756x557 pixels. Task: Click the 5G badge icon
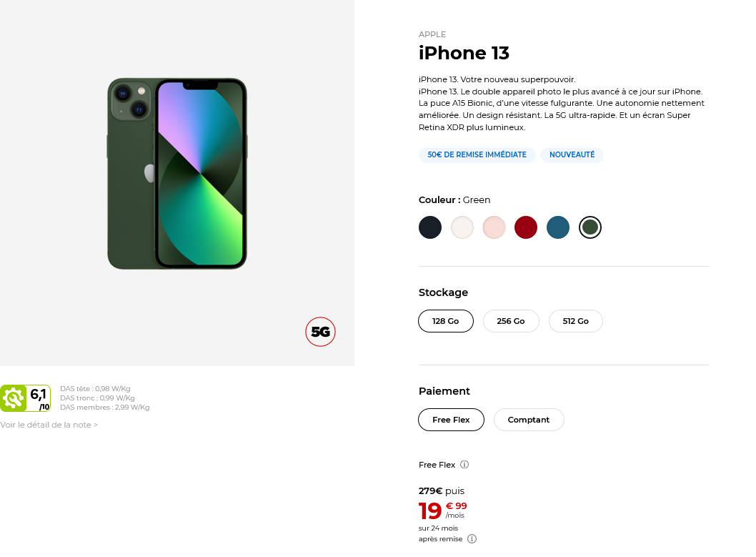pos(320,332)
